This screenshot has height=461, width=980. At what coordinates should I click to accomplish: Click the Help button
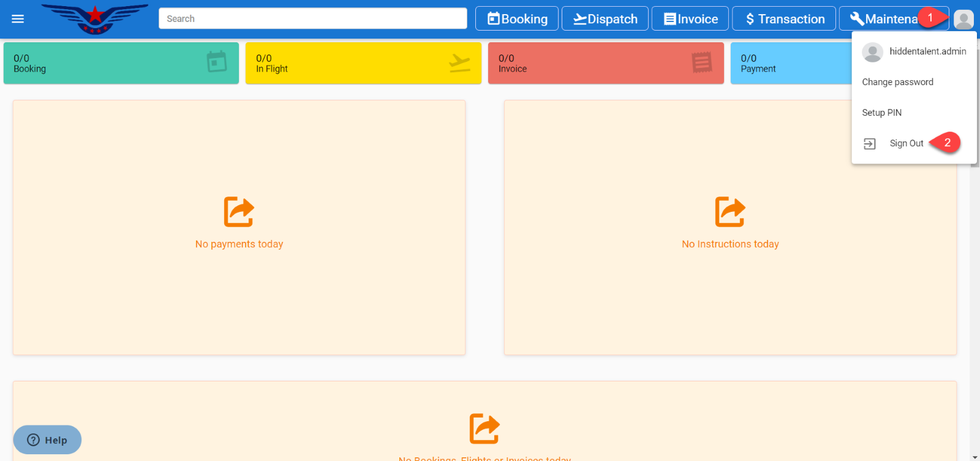[47, 440]
